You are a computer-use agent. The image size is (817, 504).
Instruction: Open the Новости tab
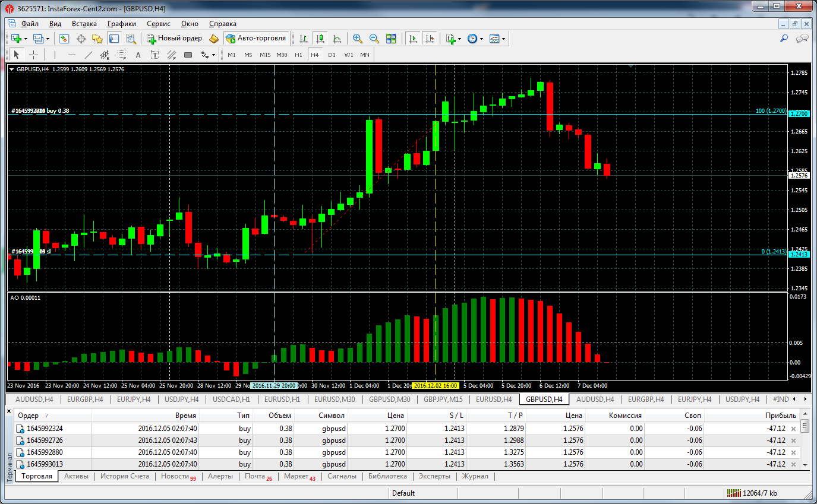pos(178,476)
